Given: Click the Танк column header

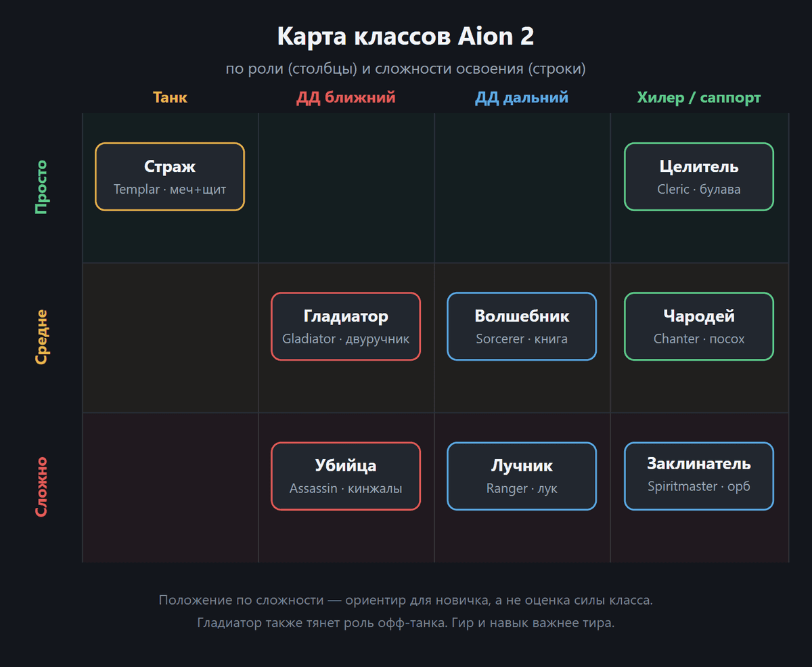Looking at the screenshot, I should [x=170, y=98].
